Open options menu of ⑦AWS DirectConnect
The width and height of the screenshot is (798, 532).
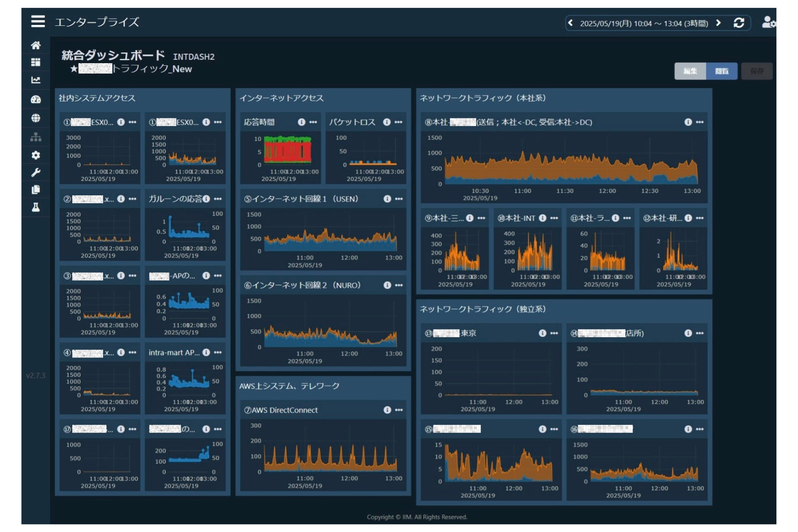point(399,410)
